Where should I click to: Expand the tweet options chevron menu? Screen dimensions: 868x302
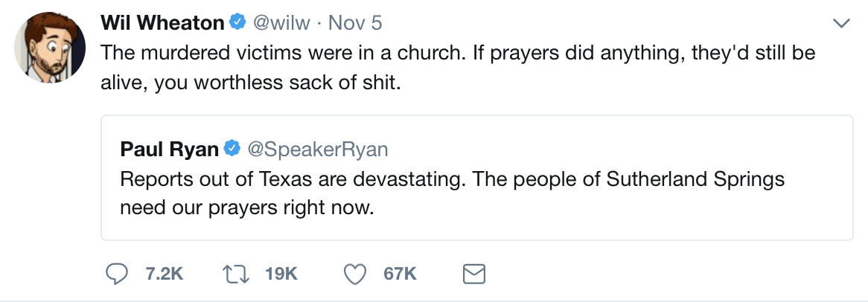click(841, 24)
